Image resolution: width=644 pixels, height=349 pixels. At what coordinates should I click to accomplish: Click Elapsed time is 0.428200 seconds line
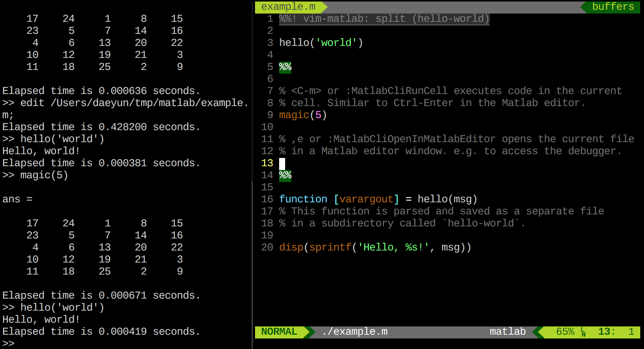102,127
